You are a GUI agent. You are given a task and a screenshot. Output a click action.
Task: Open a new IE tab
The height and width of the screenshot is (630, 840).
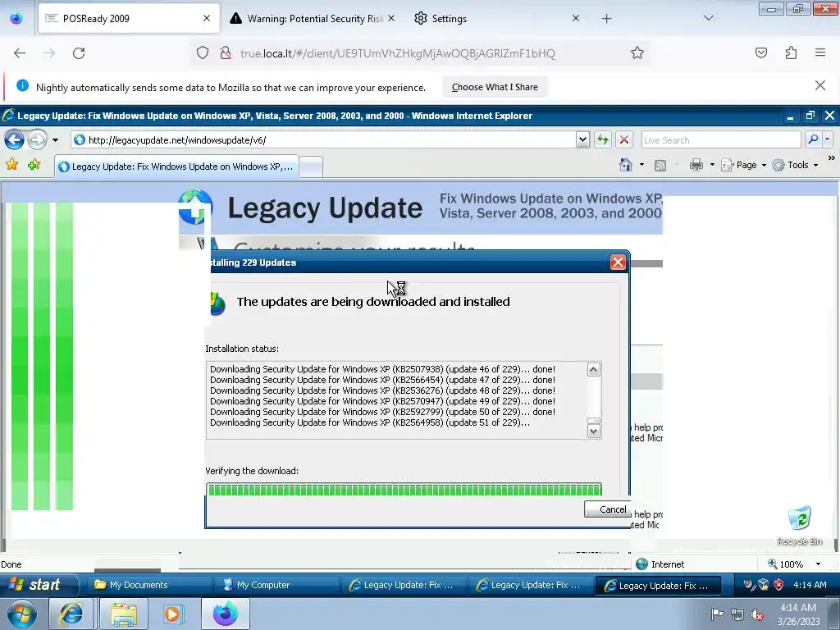311,167
